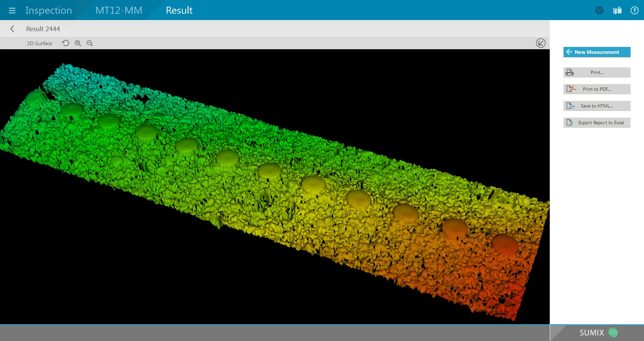Viewport: 644px width, 341px height.
Task: Click the zoom out magnifier icon
Action: click(89, 43)
